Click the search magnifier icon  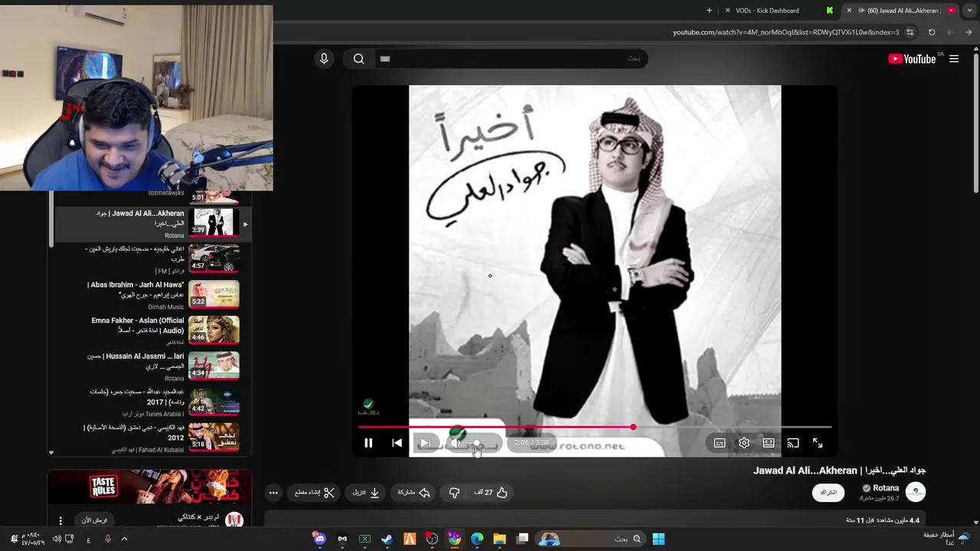pos(358,59)
